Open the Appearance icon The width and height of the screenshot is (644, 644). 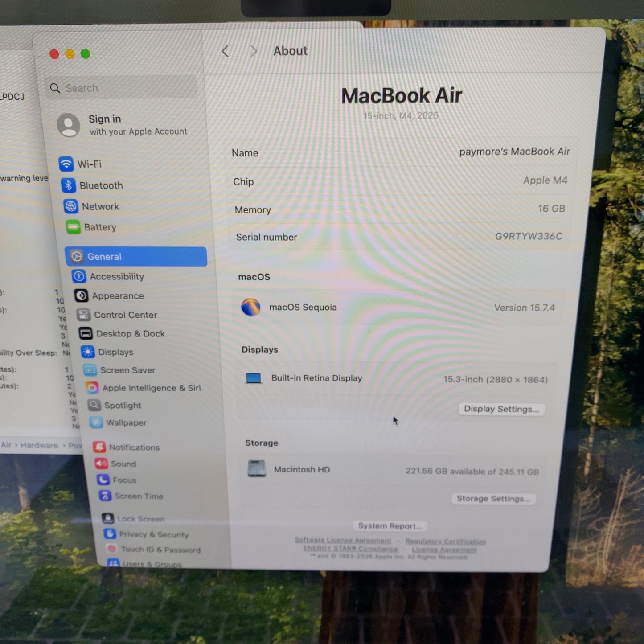(81, 295)
